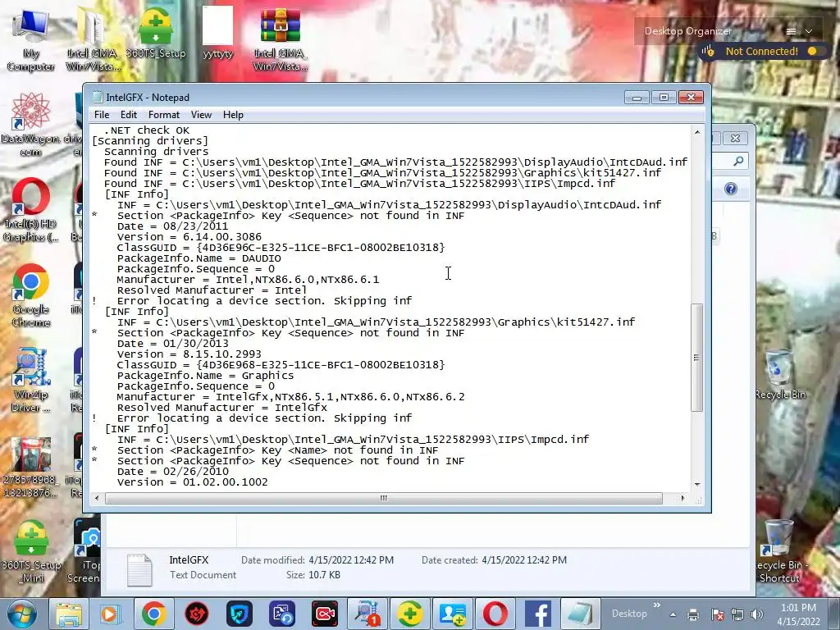Open the Help menu in Notepad

click(x=233, y=115)
